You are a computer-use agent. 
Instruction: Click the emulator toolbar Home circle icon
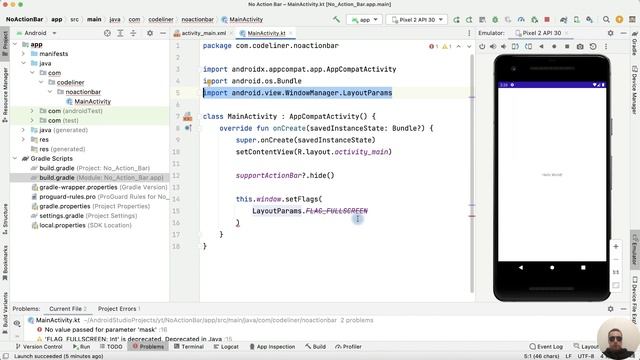(x=554, y=47)
